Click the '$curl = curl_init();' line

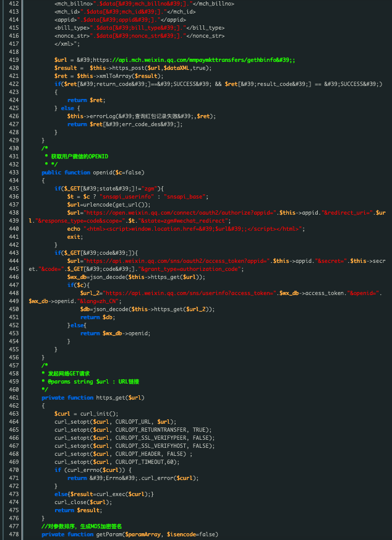(x=87, y=414)
